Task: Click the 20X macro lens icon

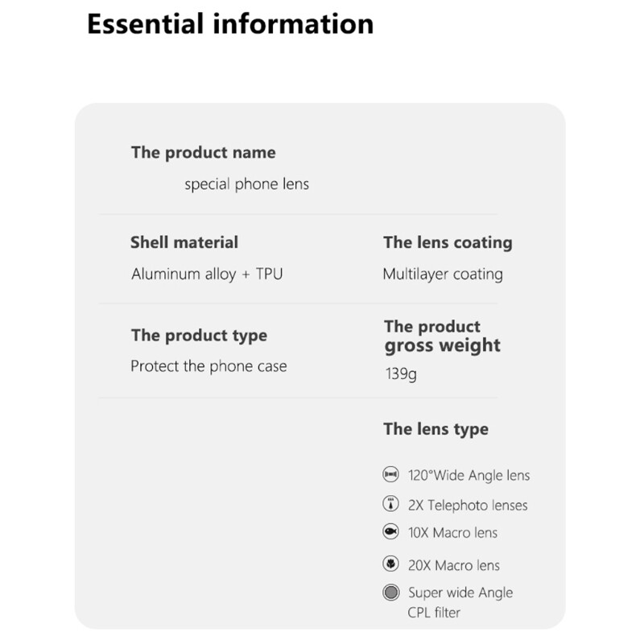Action: 391,564
